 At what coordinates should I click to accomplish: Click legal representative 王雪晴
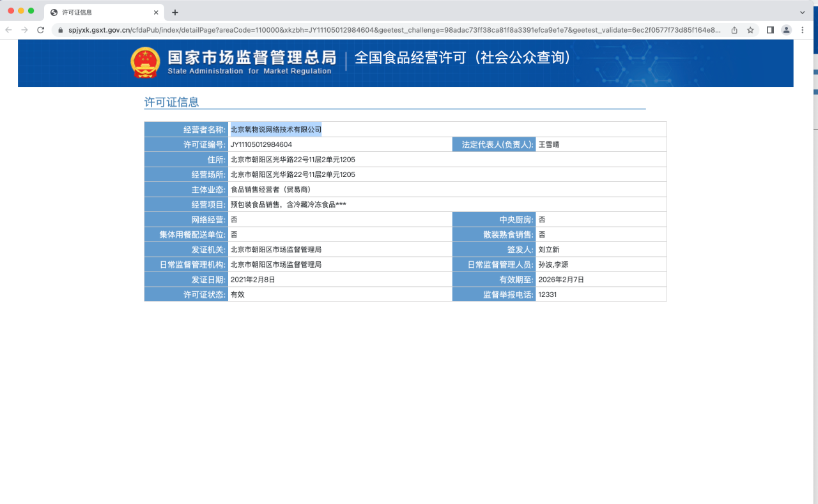coord(549,144)
